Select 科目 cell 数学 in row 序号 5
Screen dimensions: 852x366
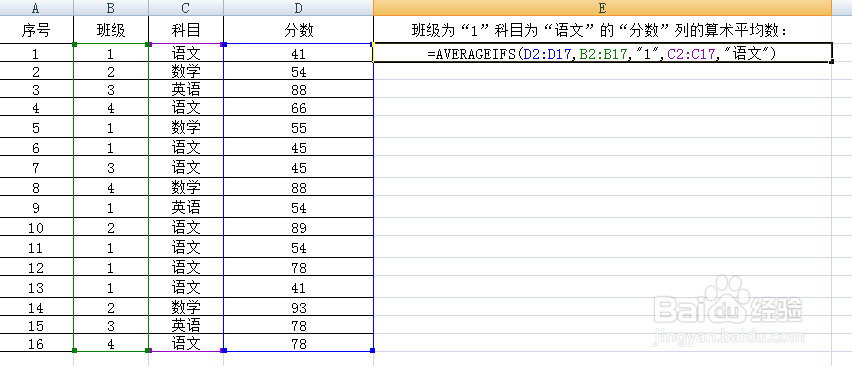coord(186,128)
